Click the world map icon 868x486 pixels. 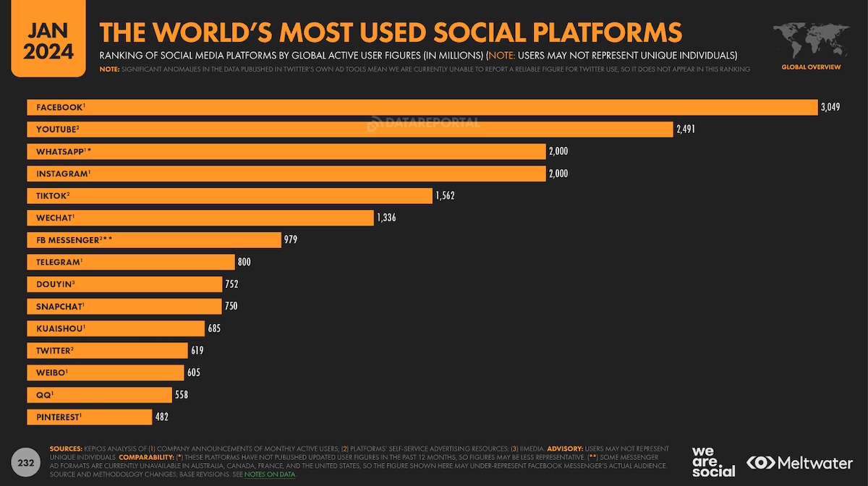(811, 40)
